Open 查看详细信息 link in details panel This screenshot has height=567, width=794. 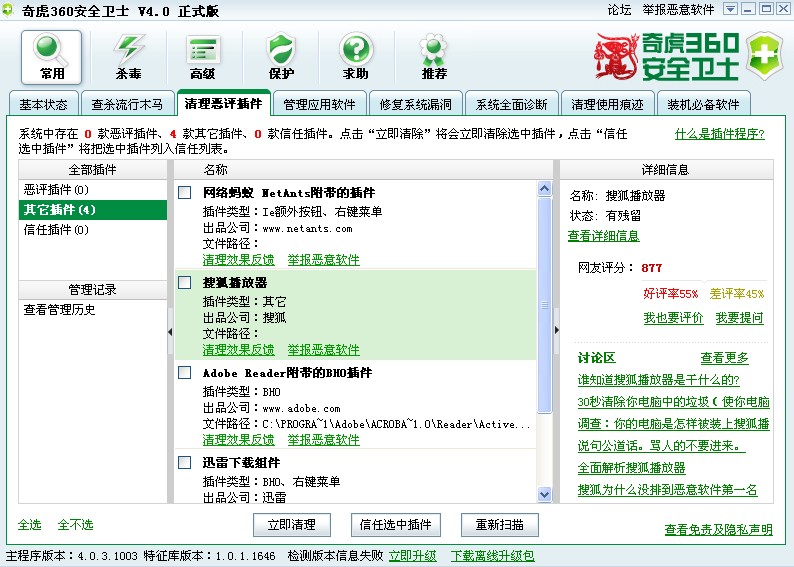click(604, 236)
